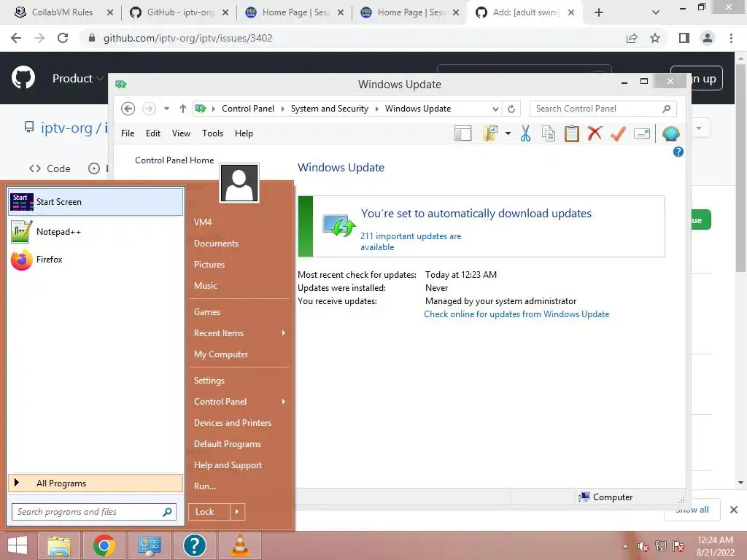This screenshot has height=560, width=747.
Task: Click the network tray icon
Action: click(x=661, y=546)
